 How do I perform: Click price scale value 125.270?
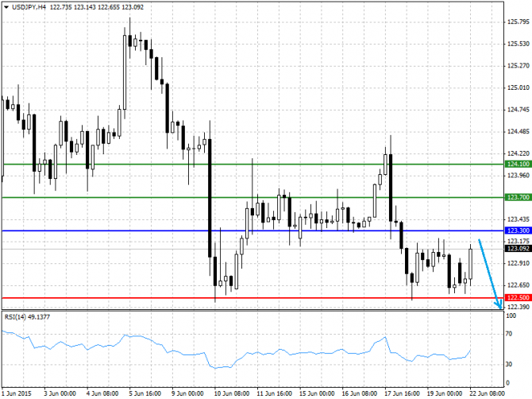pos(518,65)
